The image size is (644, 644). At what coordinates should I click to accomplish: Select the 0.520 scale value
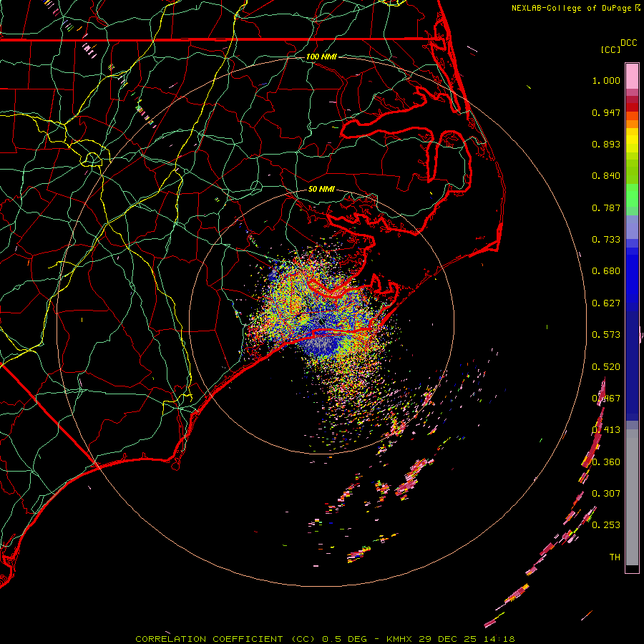coord(606,367)
